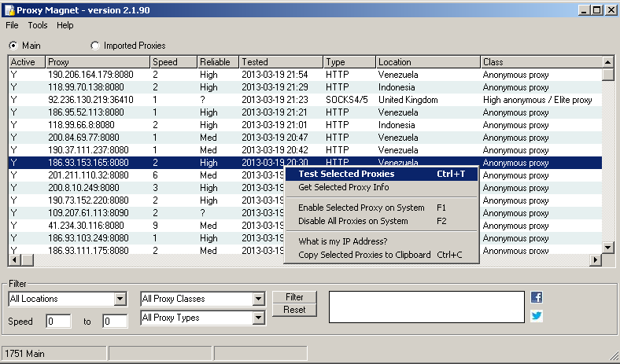Open the Tools menu
The image size is (620, 364).
click(x=38, y=25)
